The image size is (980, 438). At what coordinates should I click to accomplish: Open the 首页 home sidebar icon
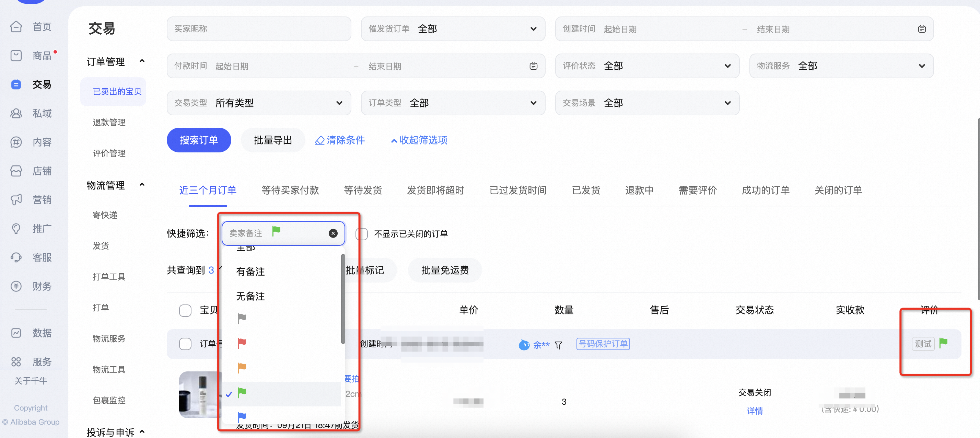click(x=16, y=27)
